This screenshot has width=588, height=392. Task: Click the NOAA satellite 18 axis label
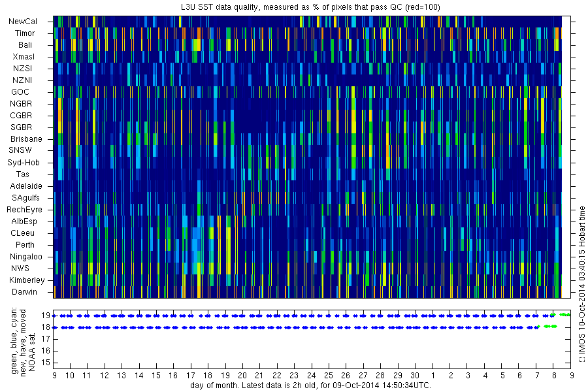tap(46, 328)
